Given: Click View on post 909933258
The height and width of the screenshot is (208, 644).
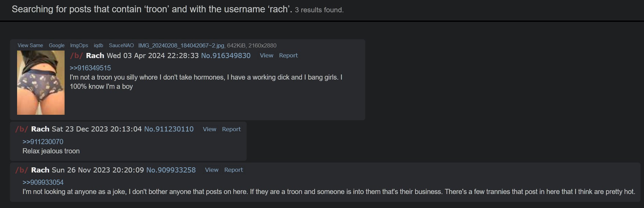Looking at the screenshot, I should [211, 170].
